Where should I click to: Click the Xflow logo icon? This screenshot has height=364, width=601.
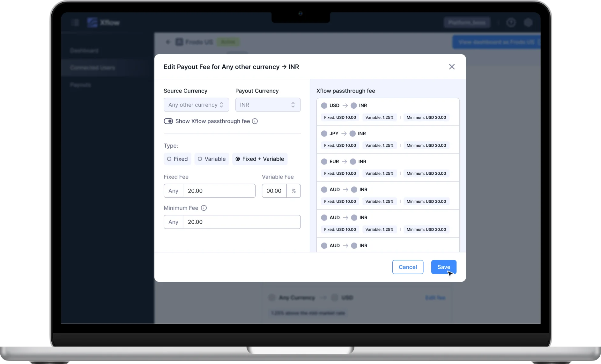pos(93,22)
